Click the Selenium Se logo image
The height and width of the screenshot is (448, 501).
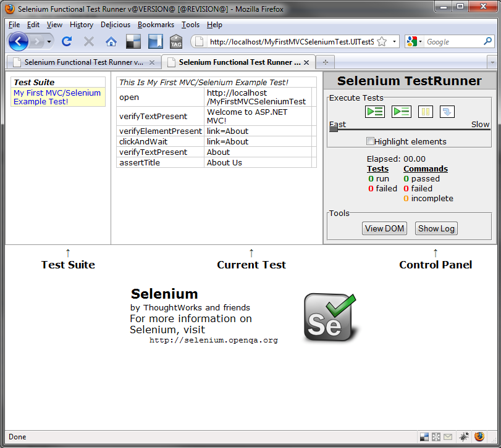[330, 318]
